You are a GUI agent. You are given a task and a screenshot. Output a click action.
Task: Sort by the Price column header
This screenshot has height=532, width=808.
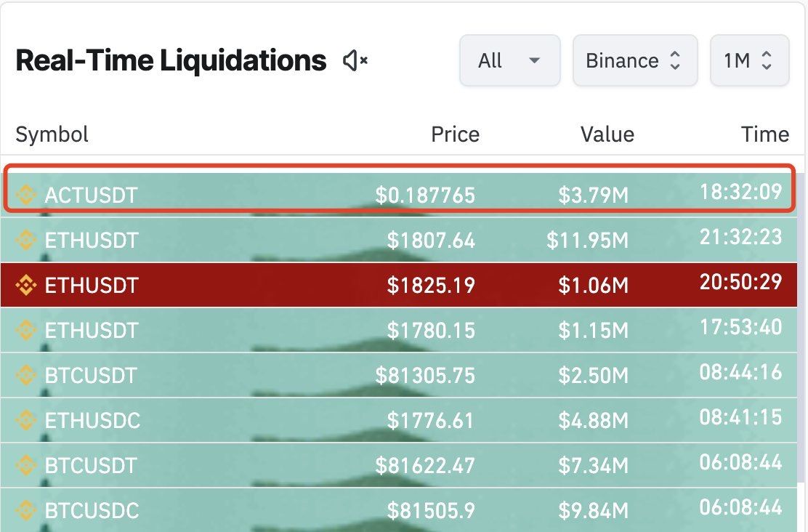pos(455,134)
